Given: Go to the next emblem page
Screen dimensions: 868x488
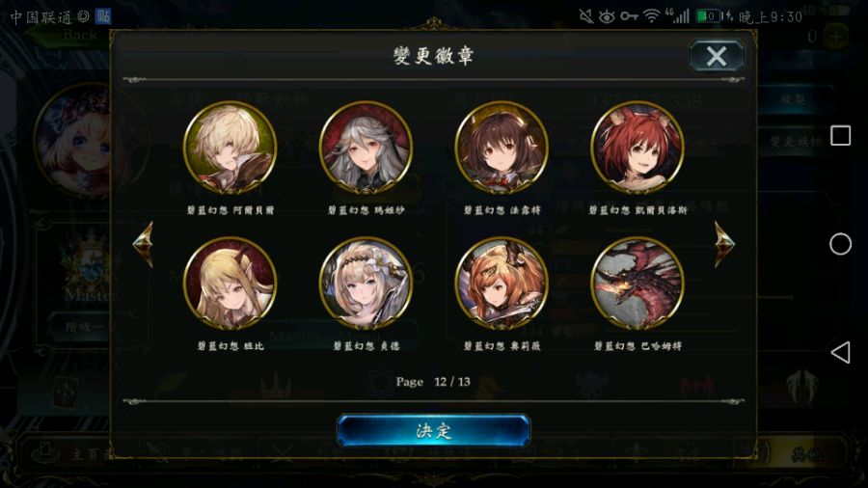Looking at the screenshot, I should (724, 243).
